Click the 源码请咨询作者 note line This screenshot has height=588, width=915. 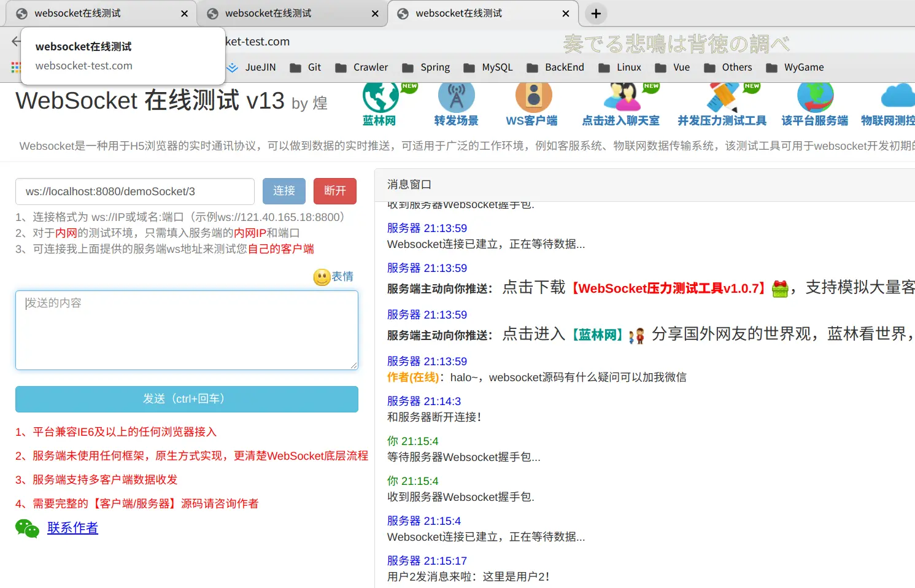point(137,504)
